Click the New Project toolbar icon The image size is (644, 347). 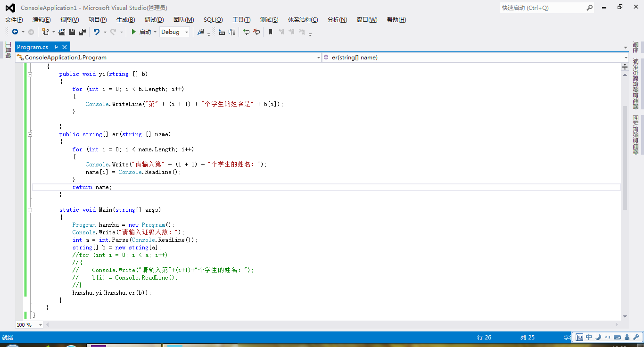tap(45, 32)
